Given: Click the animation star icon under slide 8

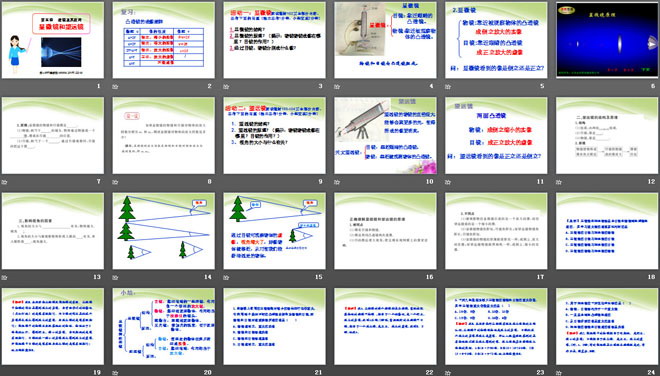Looking at the screenshot, I should click(x=115, y=182).
